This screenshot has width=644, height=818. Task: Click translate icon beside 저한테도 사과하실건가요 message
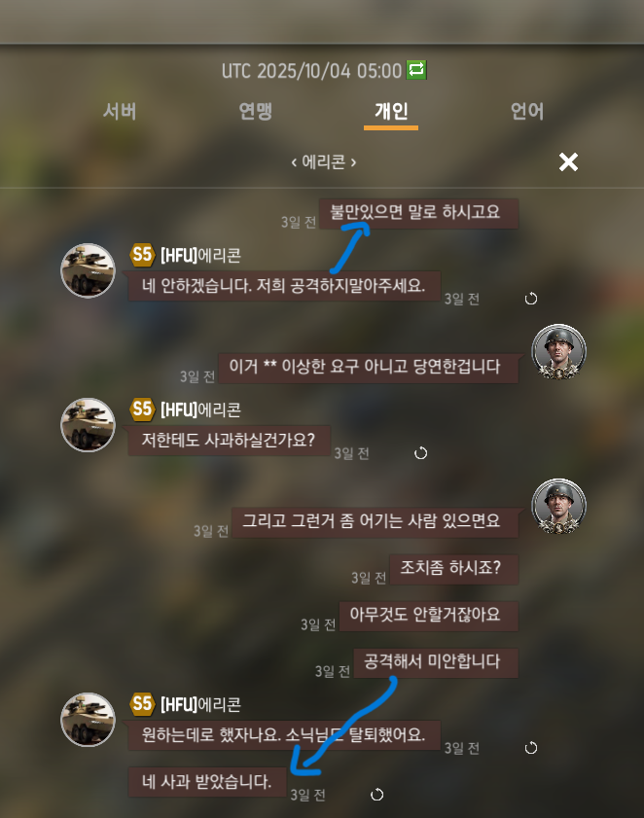(x=420, y=453)
